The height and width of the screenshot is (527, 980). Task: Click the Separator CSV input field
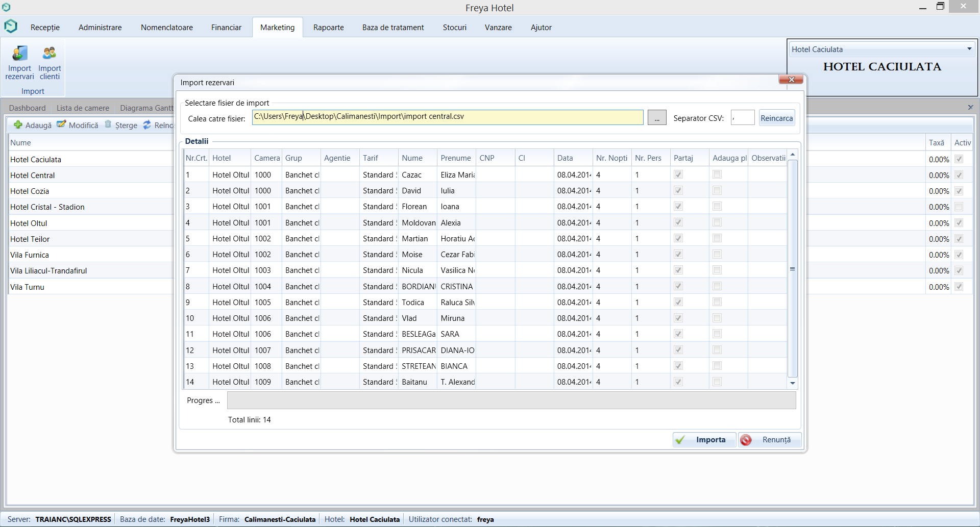(743, 118)
